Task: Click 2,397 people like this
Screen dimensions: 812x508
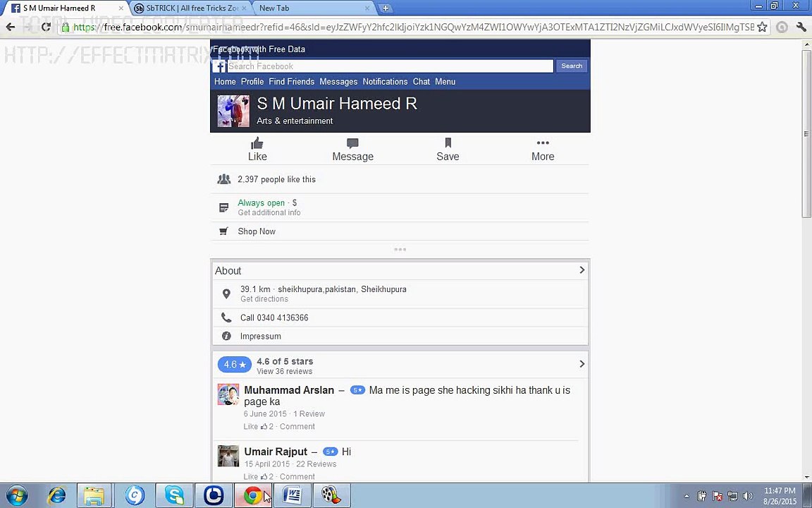Action: point(276,179)
